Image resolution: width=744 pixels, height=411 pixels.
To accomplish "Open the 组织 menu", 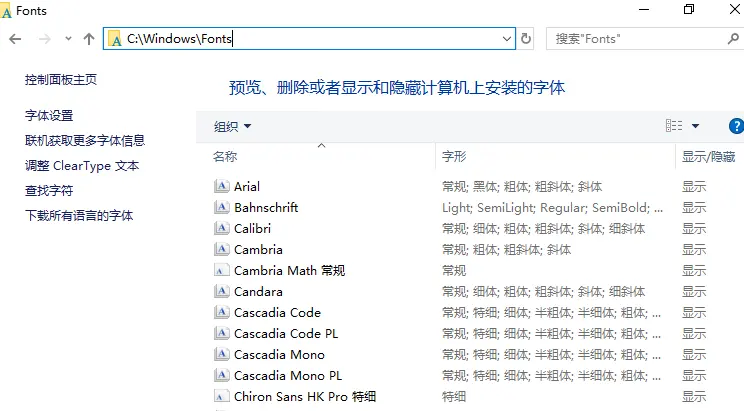I will click(x=232, y=127).
